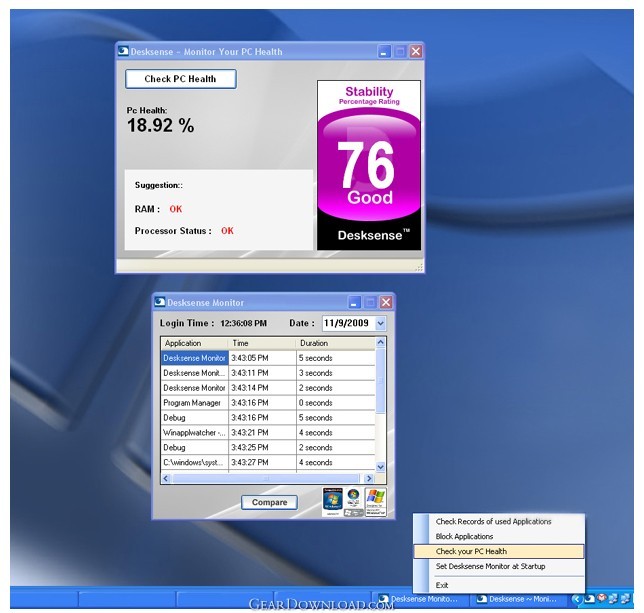Click the red OK next to RAM
The width and height of the screenshot is (644, 613).
coord(176,209)
